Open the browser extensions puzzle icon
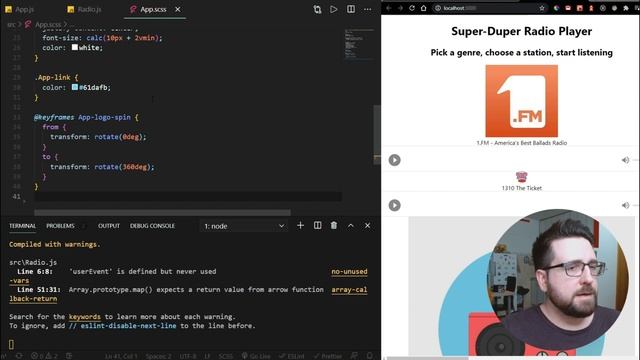The height and width of the screenshot is (360, 640). (626, 8)
